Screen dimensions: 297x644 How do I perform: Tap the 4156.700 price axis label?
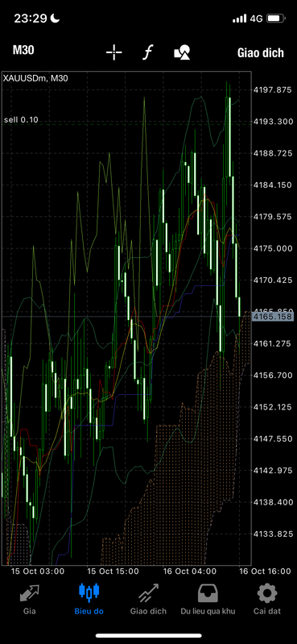pos(272,376)
